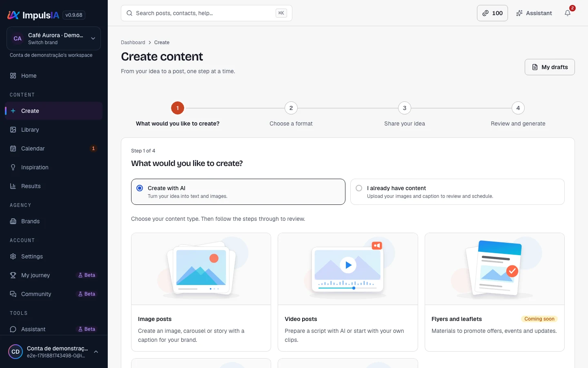Click the Dashboard breadcrumb link

point(133,43)
